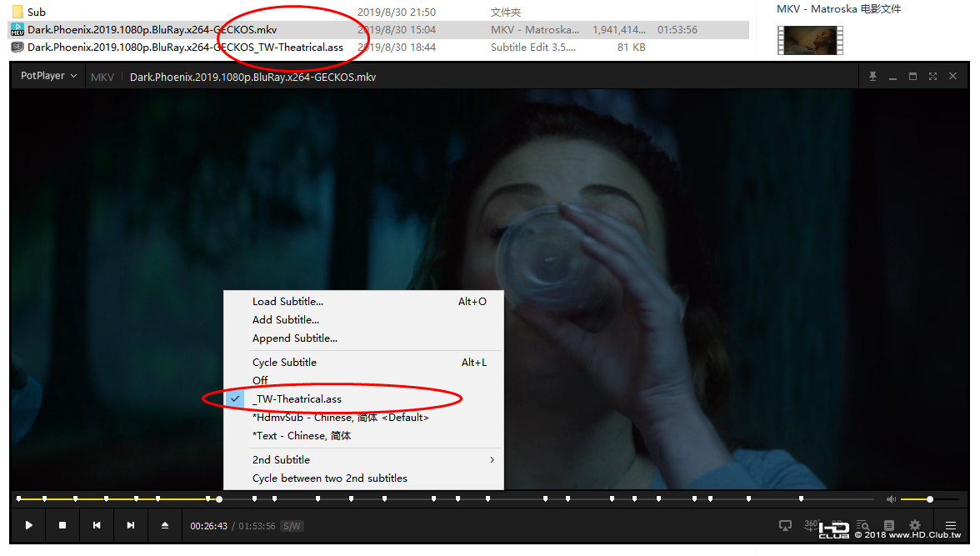Expand the 2nd Subtitle submenu

[x=363, y=459]
